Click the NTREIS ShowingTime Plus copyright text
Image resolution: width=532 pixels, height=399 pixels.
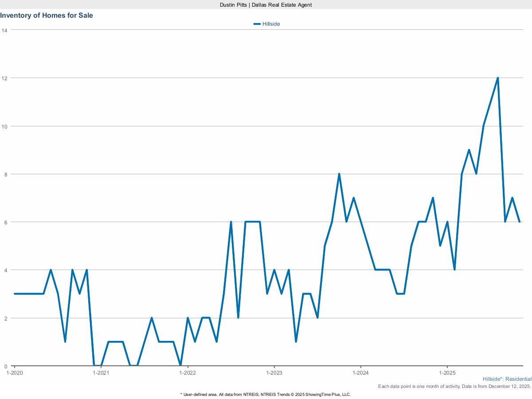pos(266,394)
